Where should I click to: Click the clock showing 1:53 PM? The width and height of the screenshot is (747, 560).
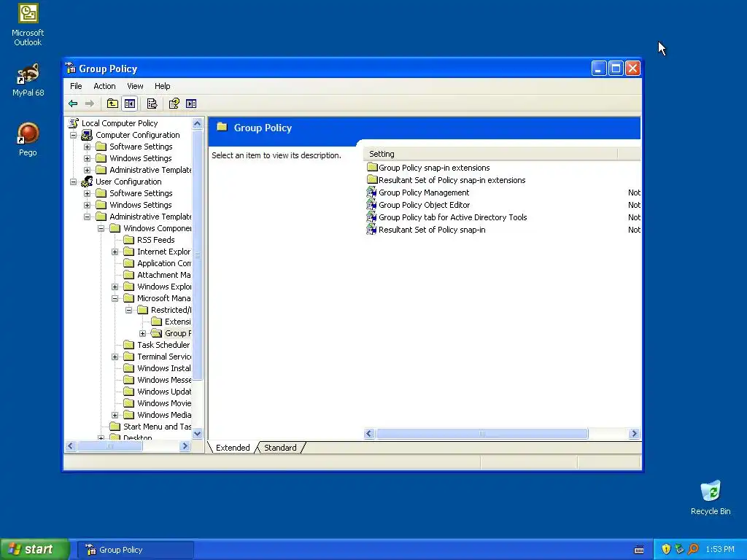click(x=720, y=549)
